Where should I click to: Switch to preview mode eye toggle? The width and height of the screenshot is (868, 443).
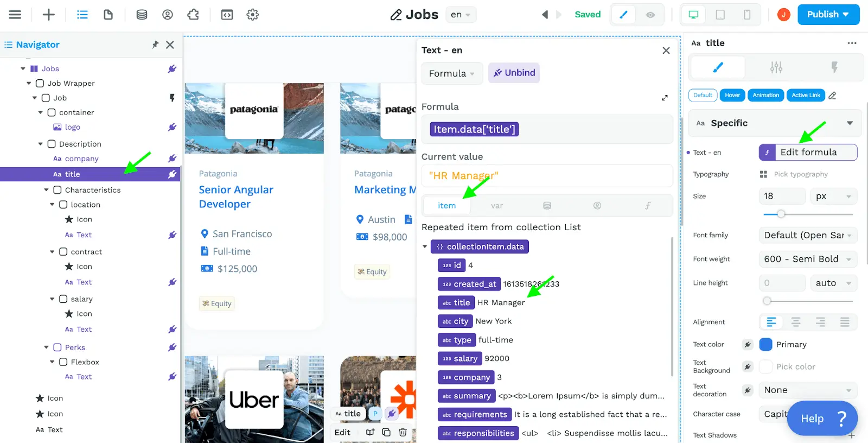click(650, 15)
